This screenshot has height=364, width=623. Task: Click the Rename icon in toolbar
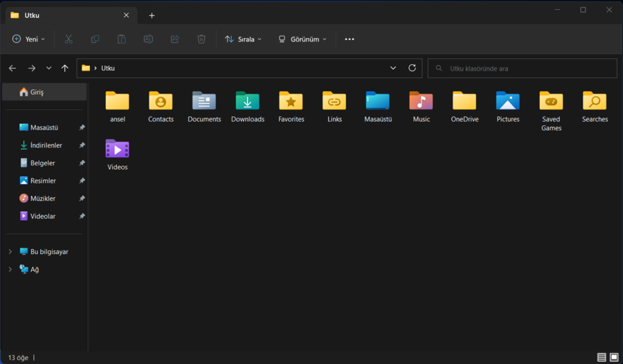pyautogui.click(x=148, y=39)
